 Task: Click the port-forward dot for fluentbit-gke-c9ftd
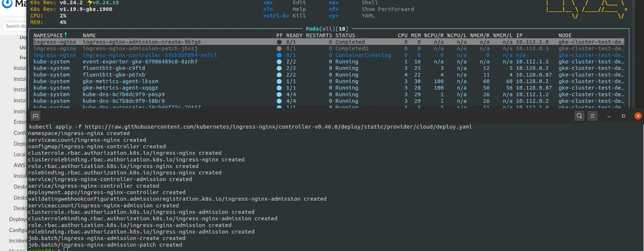pos(279,68)
